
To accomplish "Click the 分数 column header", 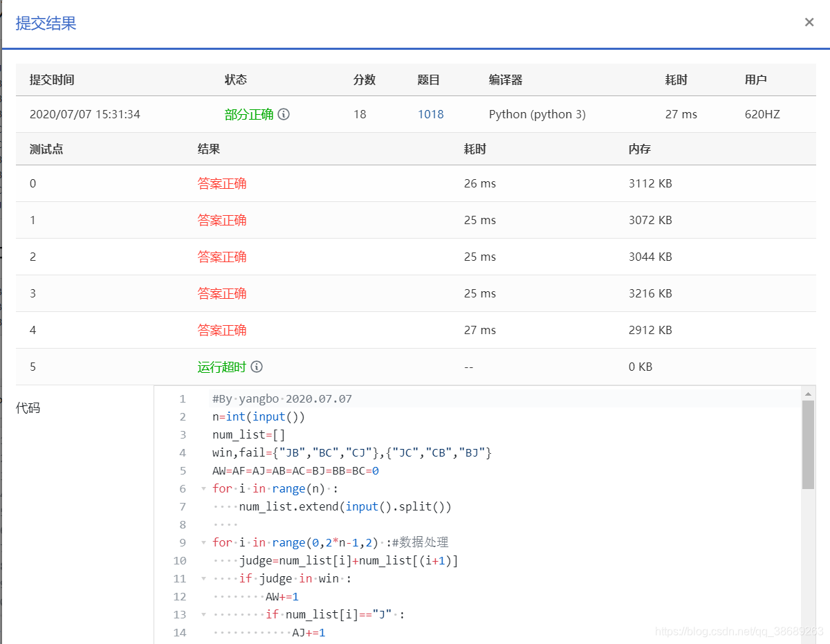I will click(365, 80).
